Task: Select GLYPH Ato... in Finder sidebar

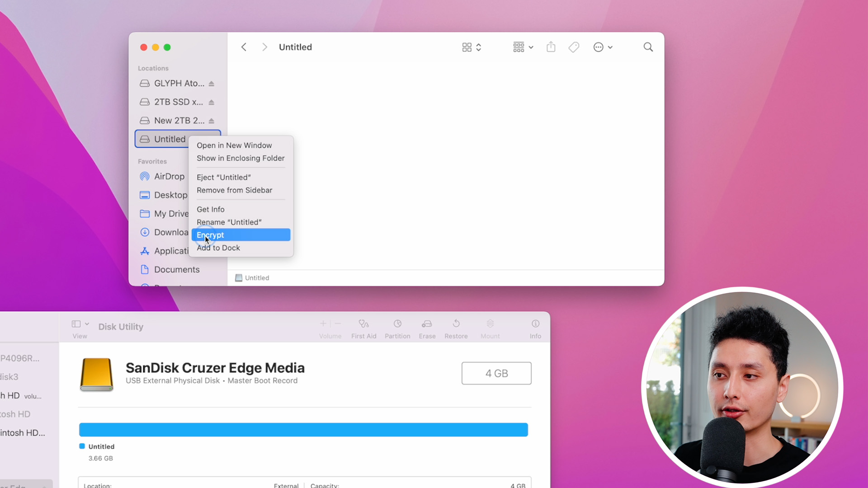Action: pos(177,83)
